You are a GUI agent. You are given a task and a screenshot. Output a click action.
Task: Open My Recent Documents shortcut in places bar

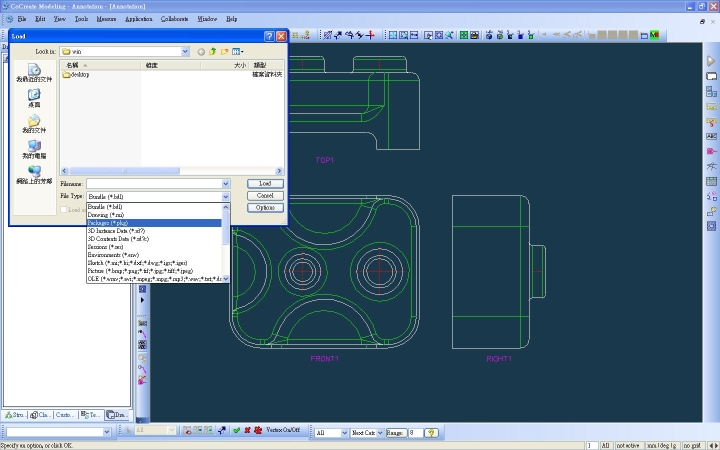[34, 73]
